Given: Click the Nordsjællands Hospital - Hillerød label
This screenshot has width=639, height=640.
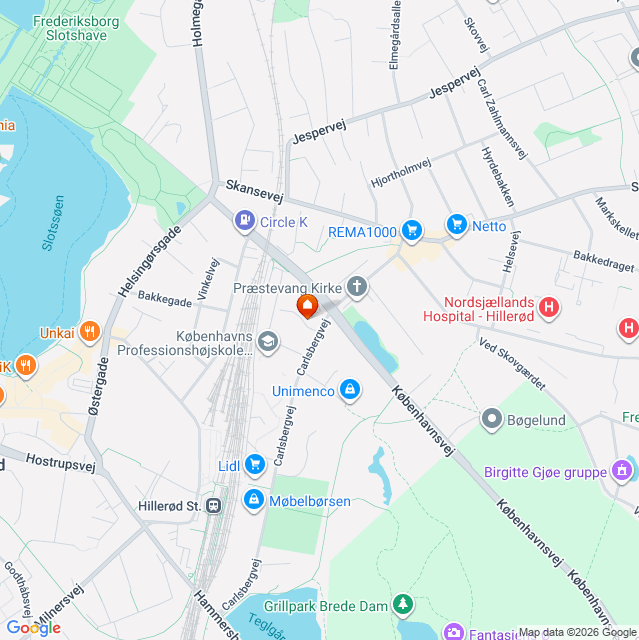Looking at the screenshot, I should [479, 309].
